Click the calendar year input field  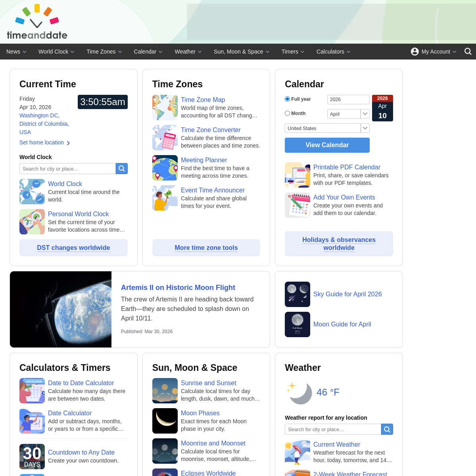(348, 100)
